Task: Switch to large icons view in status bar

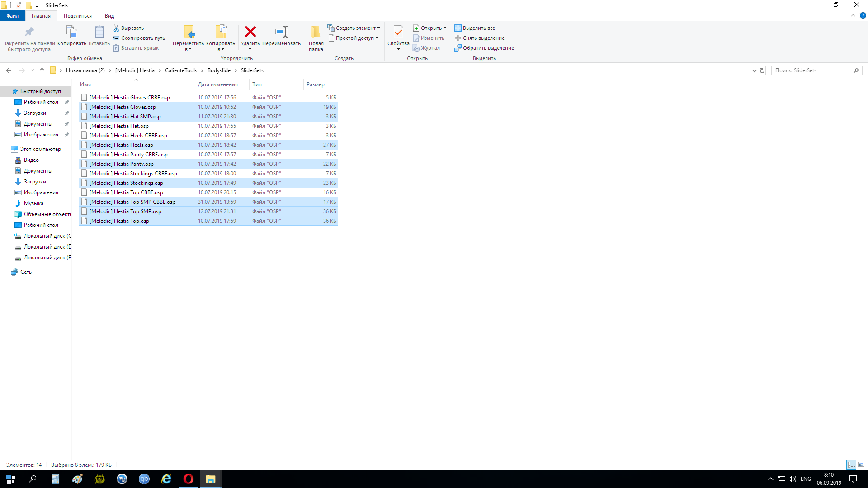Action: [x=861, y=465]
